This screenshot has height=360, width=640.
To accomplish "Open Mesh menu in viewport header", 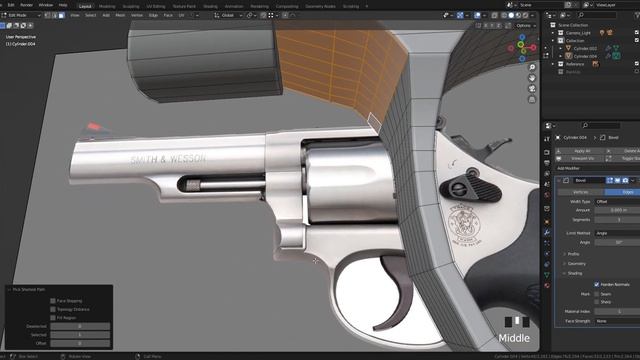I will 120,15.
